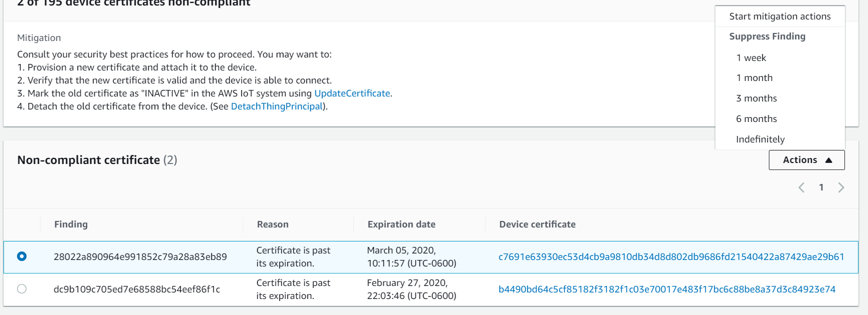Go to next page using right chevron
Screen dimensions: 868x315
tap(841, 187)
